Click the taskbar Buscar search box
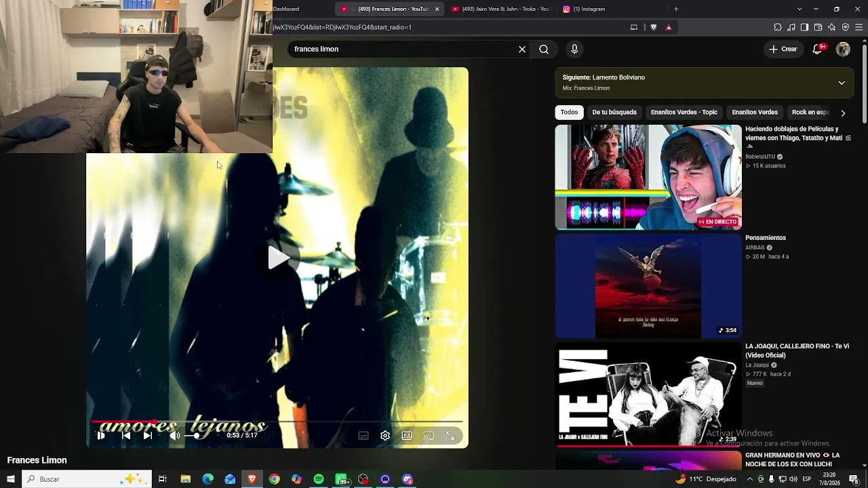The width and height of the screenshot is (868, 488). tap(87, 479)
